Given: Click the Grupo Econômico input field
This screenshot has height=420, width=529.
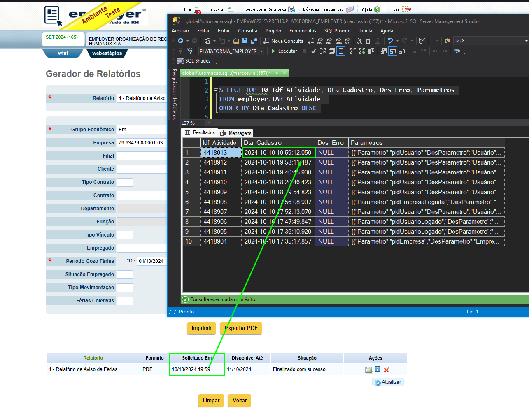Looking at the screenshot, I should coord(142,130).
